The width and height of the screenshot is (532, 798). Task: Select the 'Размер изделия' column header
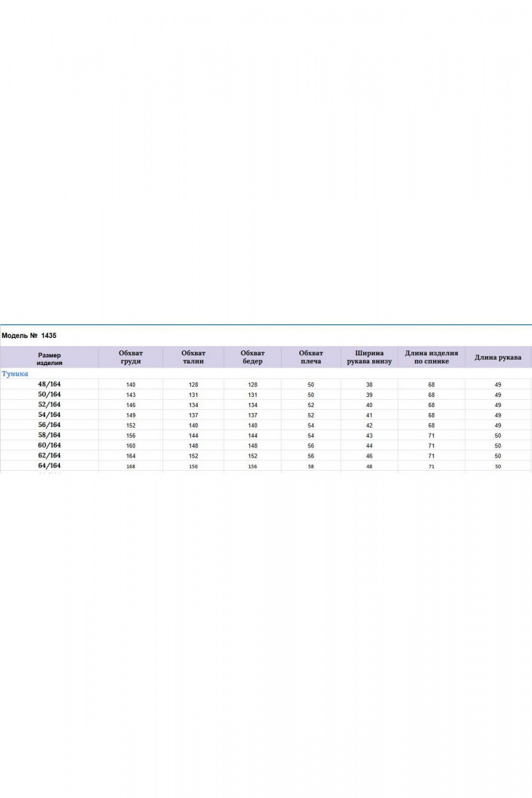(49, 359)
